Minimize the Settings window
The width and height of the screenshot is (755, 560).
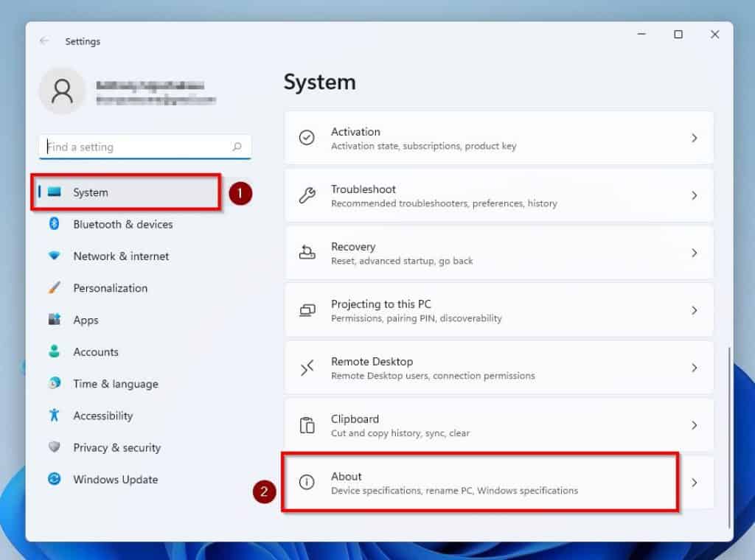[x=641, y=34]
